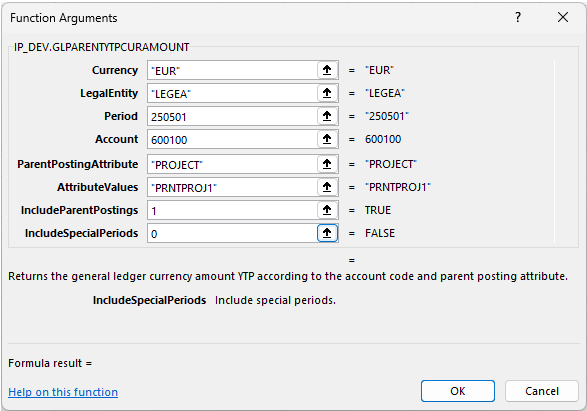This screenshot has width=587, height=411.
Task: Focus the Account input field
Action: 232,139
